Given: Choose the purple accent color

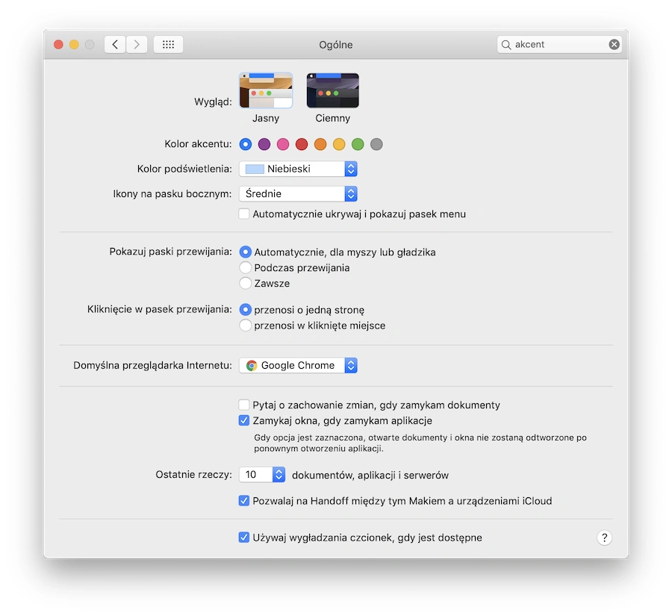Looking at the screenshot, I should pos(264,144).
